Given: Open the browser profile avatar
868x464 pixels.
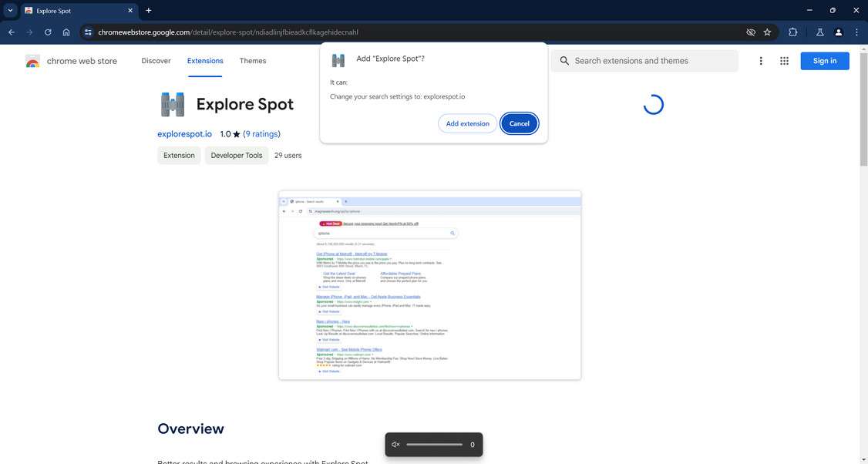Looking at the screenshot, I should [839, 32].
